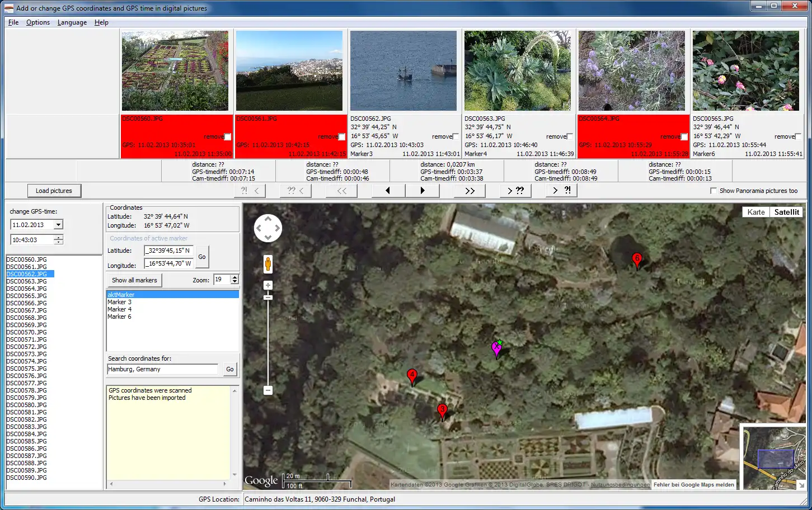Enable Show Panoramia pictures too
The height and width of the screenshot is (510, 812).
(714, 191)
